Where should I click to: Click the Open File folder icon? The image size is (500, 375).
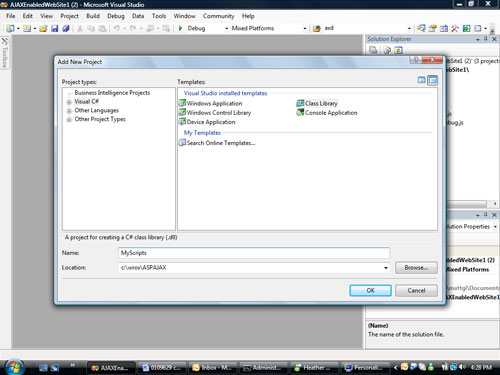click(x=43, y=28)
